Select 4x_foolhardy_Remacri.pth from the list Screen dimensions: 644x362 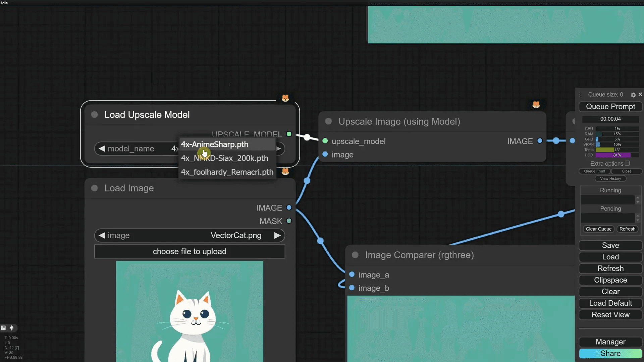(227, 172)
